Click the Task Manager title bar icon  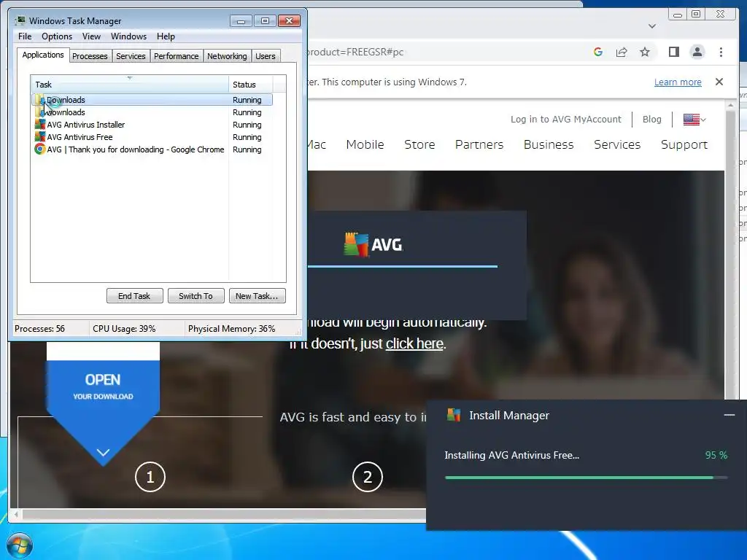pyautogui.click(x=20, y=21)
